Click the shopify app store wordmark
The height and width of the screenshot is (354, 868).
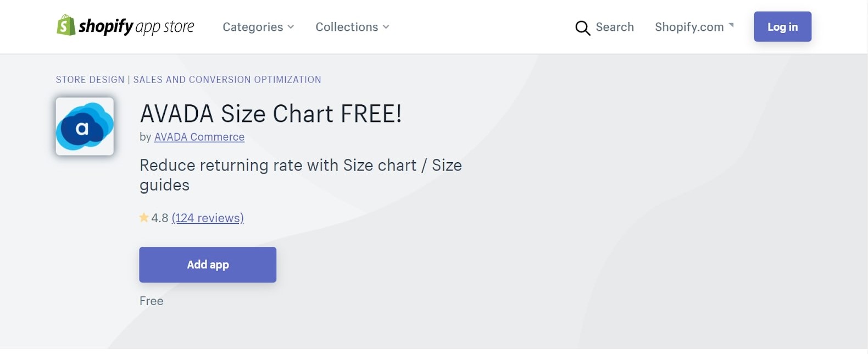coord(136,26)
